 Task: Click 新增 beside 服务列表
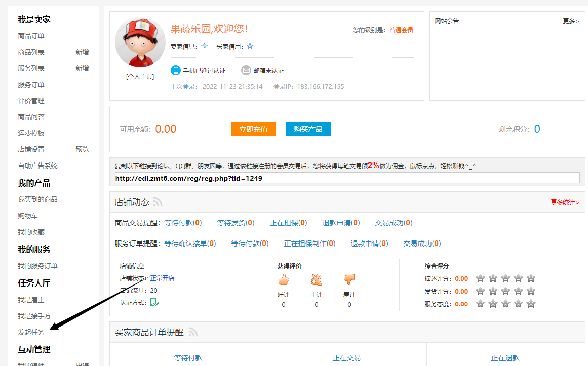coord(82,69)
